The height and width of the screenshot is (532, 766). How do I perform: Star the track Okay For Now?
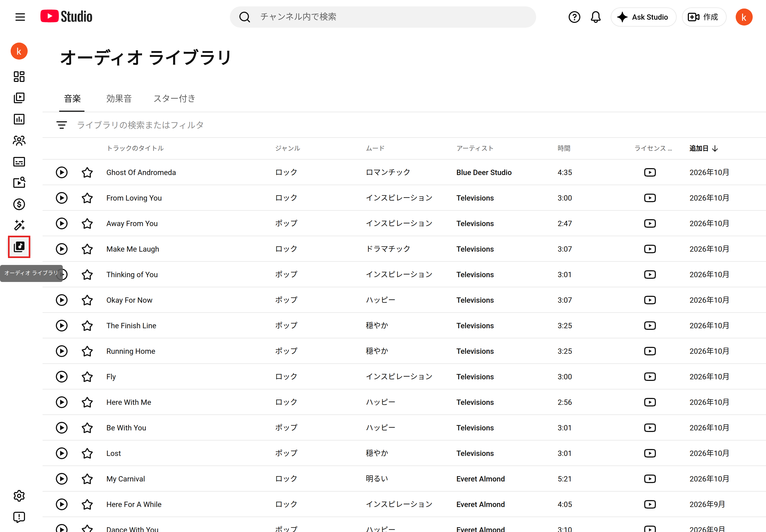(87, 300)
